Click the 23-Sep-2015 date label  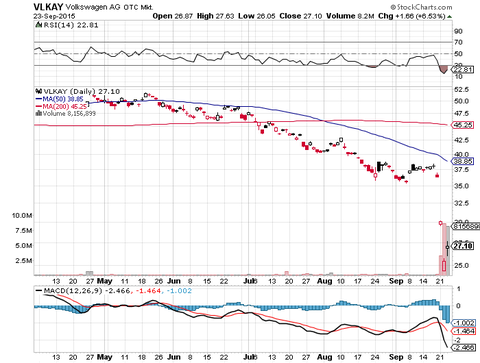point(54,16)
